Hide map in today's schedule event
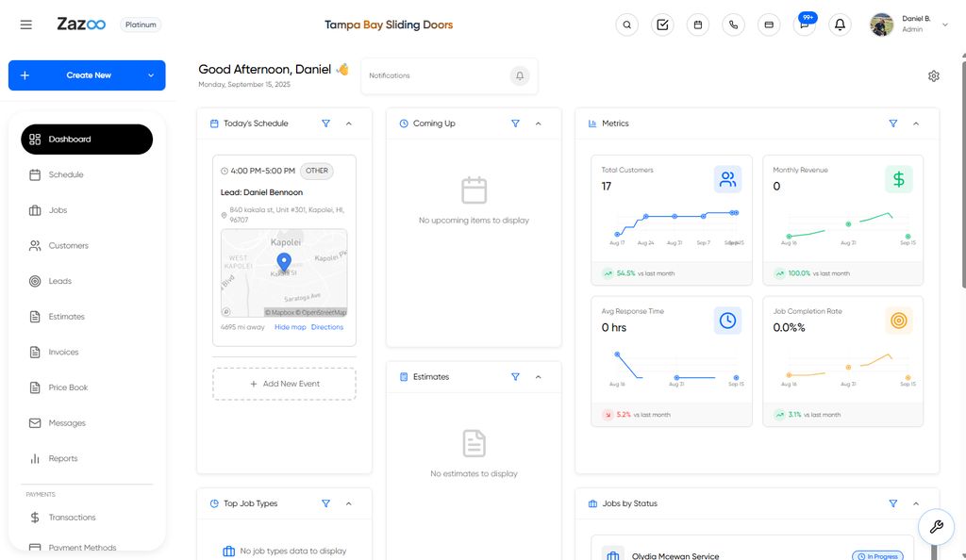Image resolution: width=966 pixels, height=560 pixels. [x=290, y=327]
